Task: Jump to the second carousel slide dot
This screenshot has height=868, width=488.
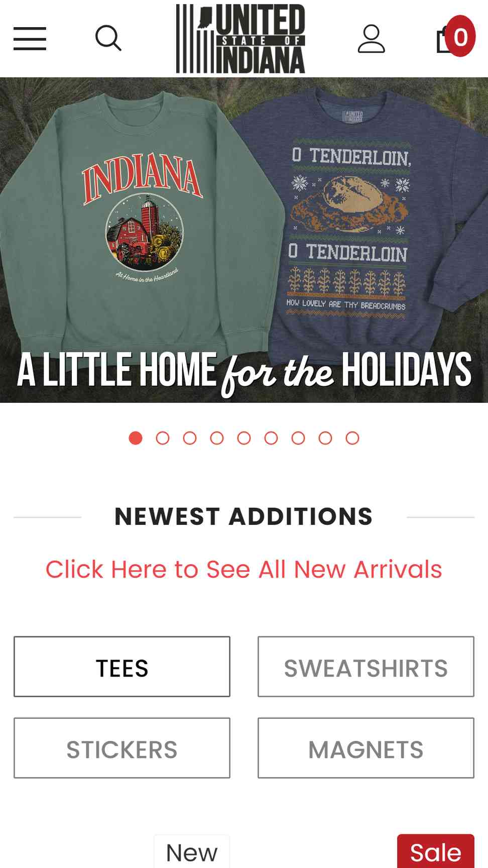Action: tap(163, 438)
